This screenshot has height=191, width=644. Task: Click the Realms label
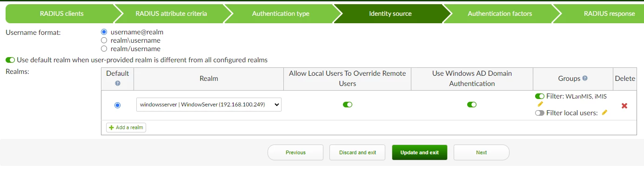coord(16,72)
